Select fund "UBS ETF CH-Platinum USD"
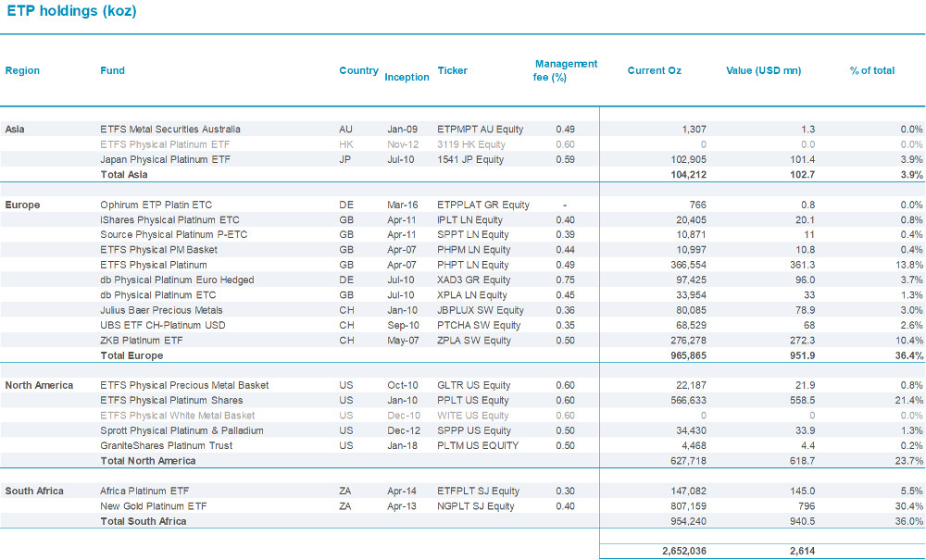This screenshot has height=560, width=926. [x=162, y=326]
